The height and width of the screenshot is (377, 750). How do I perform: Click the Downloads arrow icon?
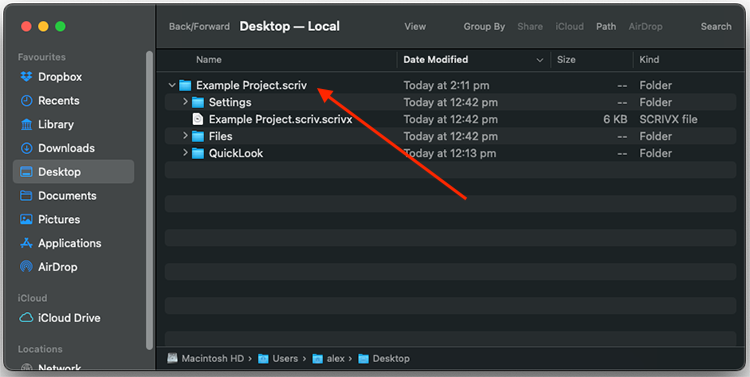[26, 148]
